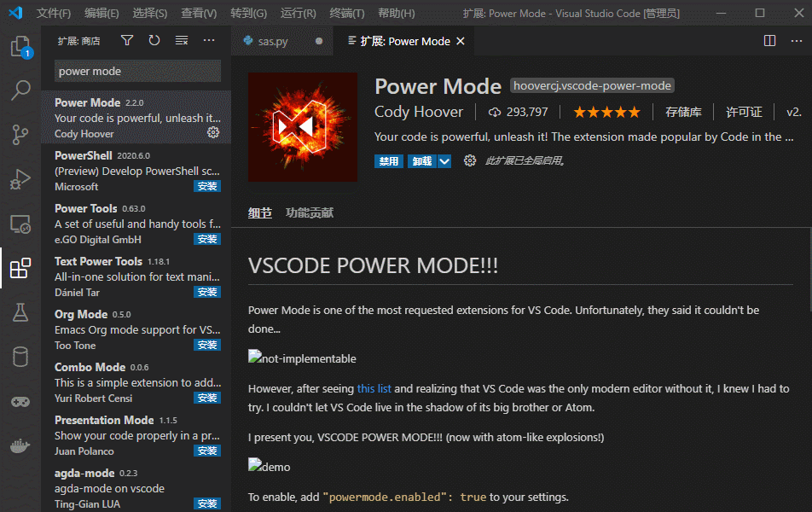Click the not-implementable broken image
This screenshot has width=812, height=512.
click(302, 358)
